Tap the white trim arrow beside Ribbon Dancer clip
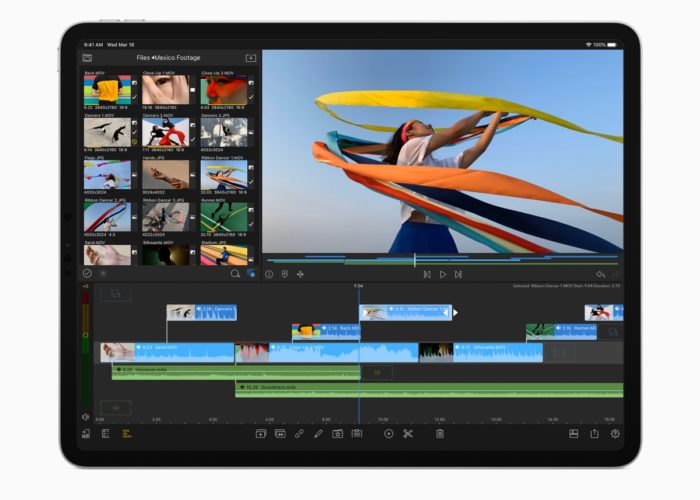Viewport: 700px width, 500px height. coord(455,312)
